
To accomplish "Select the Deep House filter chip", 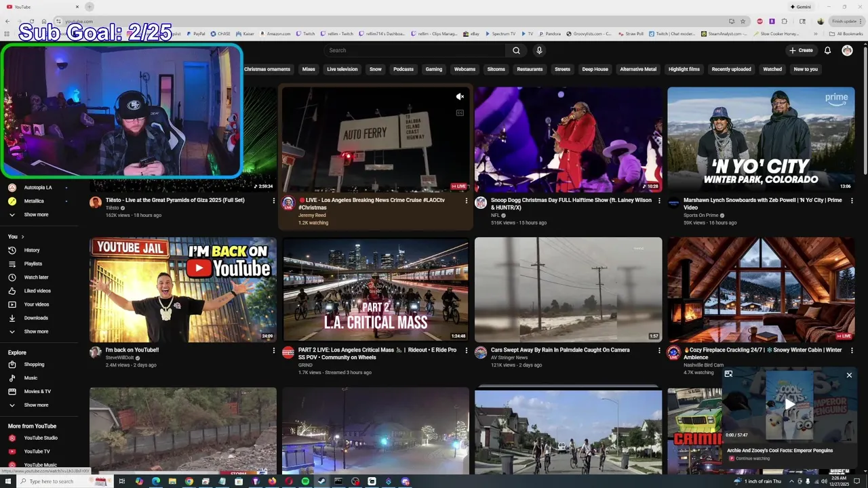I will tap(595, 69).
